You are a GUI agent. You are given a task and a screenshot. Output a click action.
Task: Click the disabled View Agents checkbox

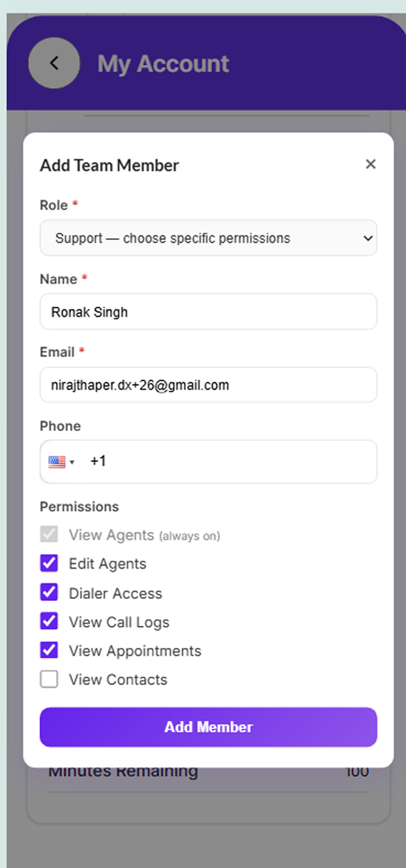pos(49,534)
